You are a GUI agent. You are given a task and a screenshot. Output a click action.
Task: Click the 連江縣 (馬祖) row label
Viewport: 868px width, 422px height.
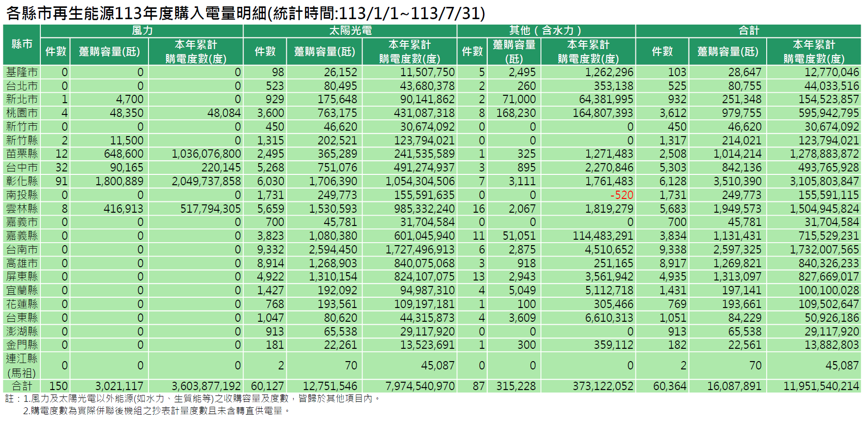click(22, 366)
